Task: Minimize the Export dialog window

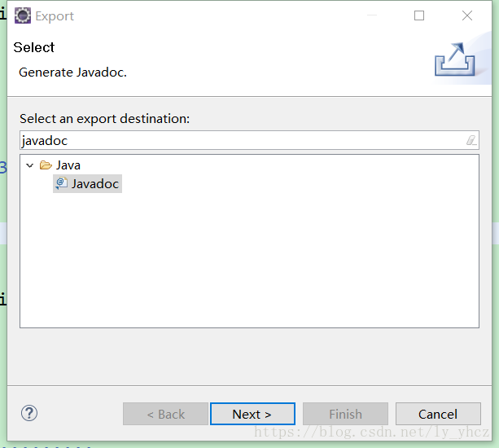Action: click(x=372, y=15)
